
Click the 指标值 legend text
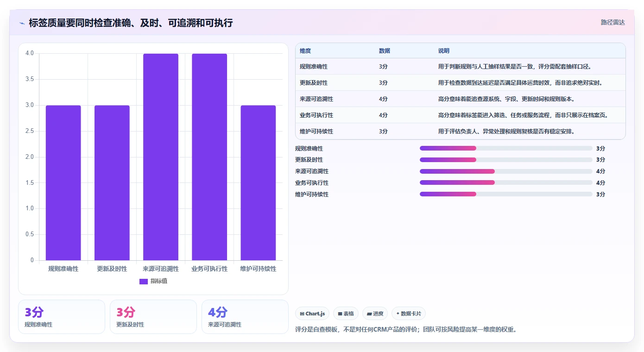159,281
